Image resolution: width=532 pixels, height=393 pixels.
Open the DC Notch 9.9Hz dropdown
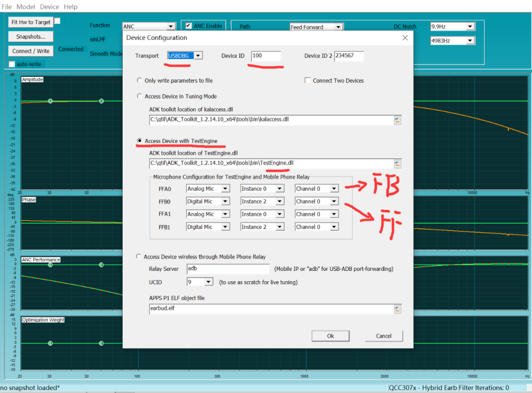[470, 27]
